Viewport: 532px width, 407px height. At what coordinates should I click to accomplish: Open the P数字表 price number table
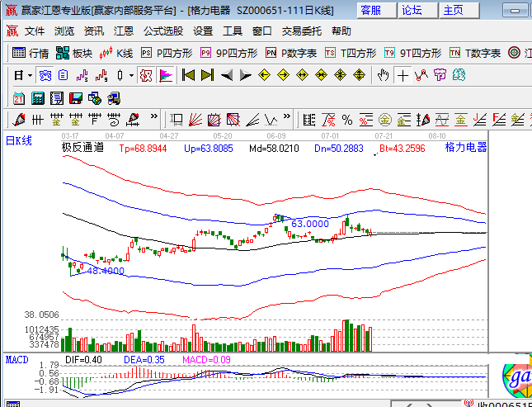click(x=291, y=53)
